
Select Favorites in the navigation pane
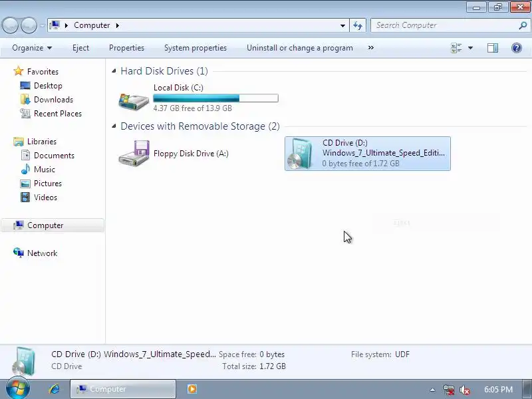tap(43, 72)
